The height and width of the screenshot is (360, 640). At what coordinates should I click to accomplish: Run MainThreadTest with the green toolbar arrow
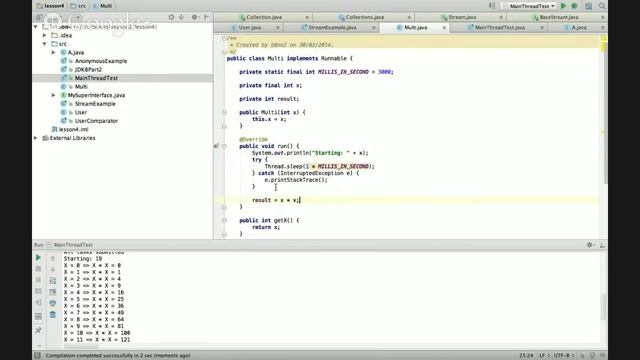(563, 6)
